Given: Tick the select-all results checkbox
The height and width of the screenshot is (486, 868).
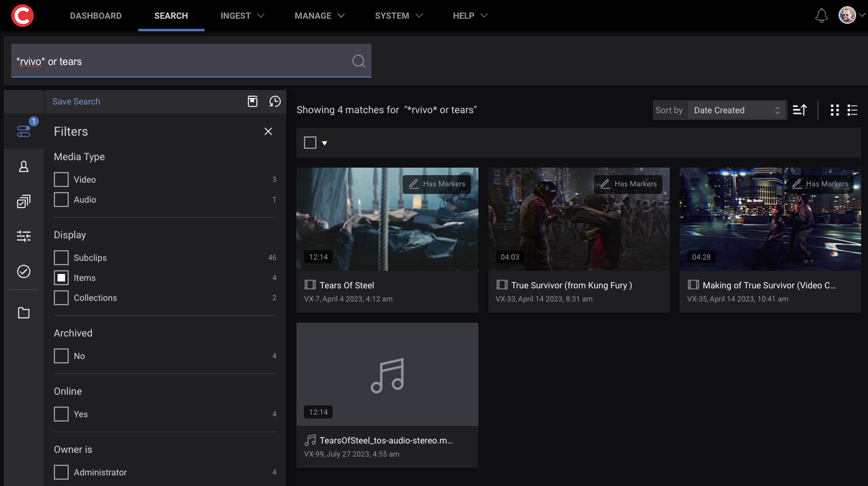Looking at the screenshot, I should 310,143.
